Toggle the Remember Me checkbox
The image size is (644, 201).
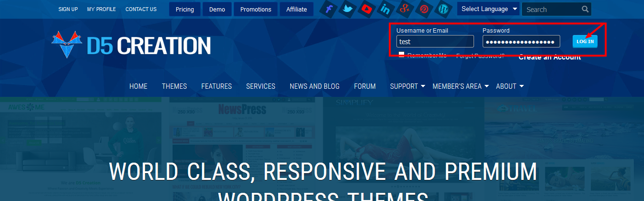[402, 55]
